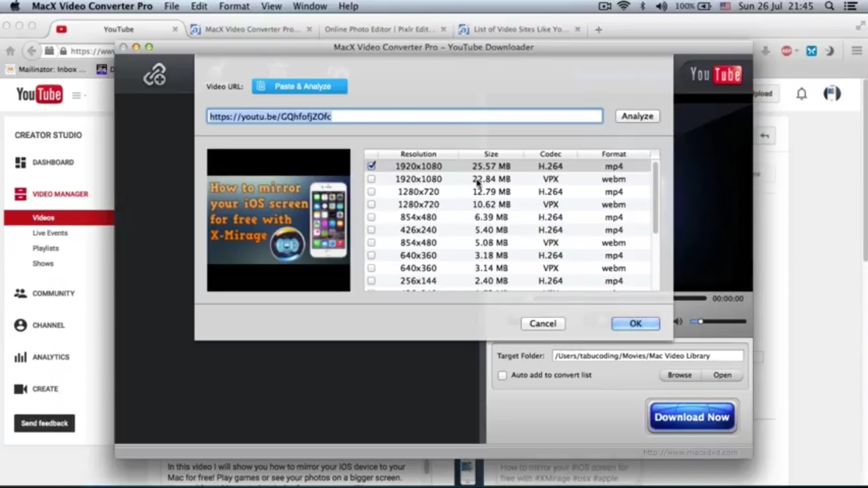The image size is (868, 488).
Task: Click the Bluetooth menu bar icon
Action: [643, 6]
